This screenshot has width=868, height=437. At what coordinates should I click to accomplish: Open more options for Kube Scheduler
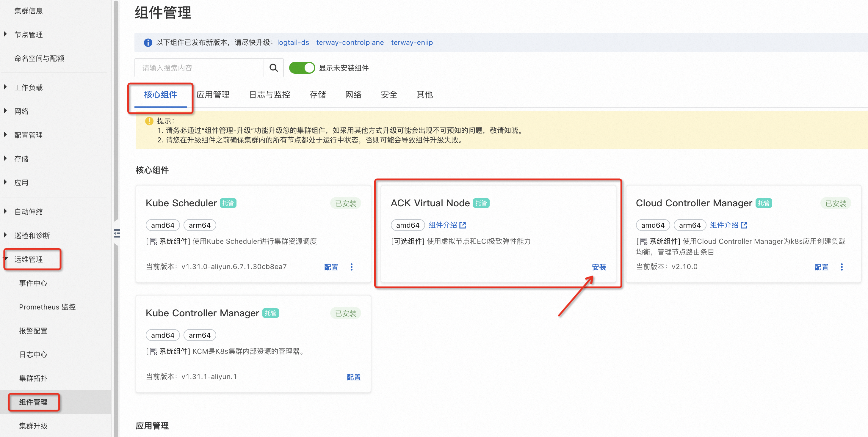351,267
